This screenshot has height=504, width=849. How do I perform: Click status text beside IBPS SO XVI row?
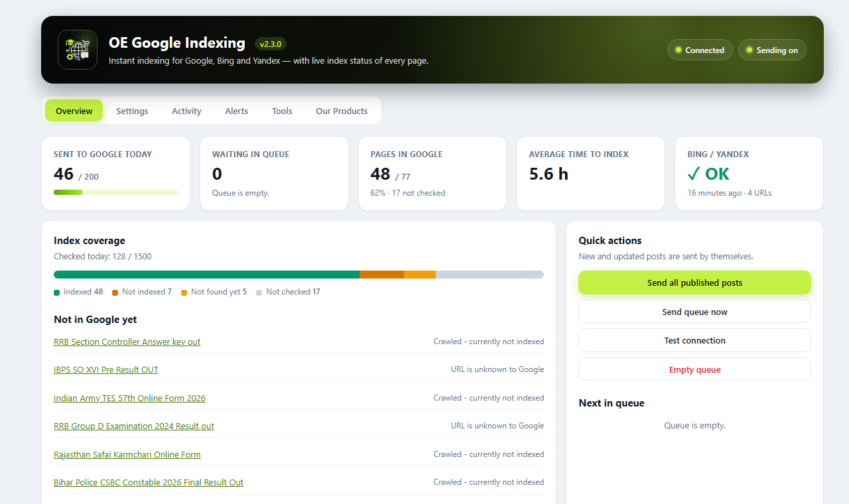pyautogui.click(x=497, y=370)
